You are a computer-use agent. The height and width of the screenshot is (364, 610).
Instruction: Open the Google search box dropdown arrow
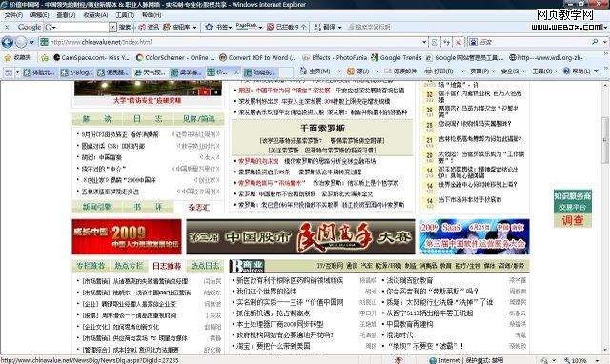[112, 27]
